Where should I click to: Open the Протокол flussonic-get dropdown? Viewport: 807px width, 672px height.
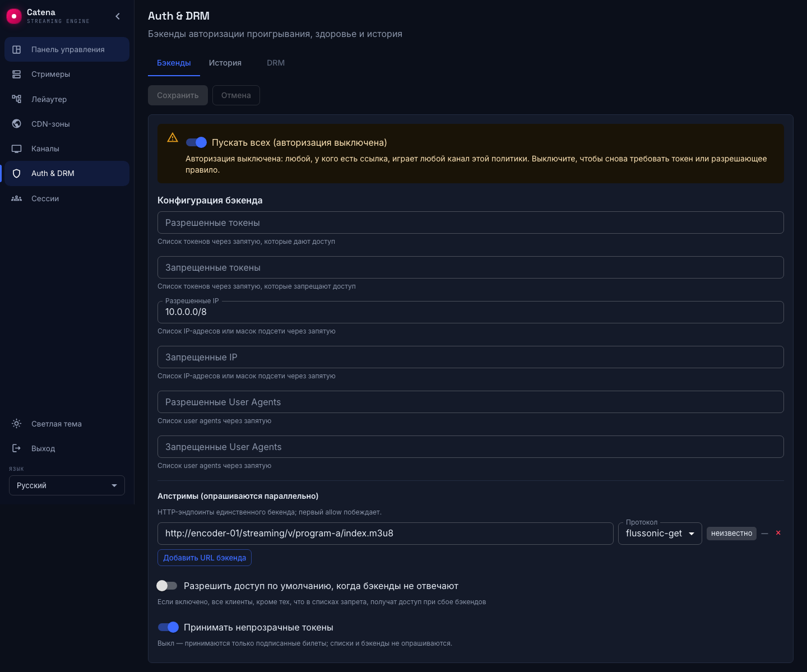(660, 534)
